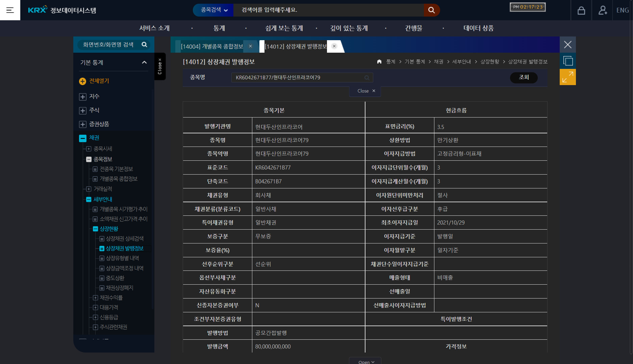Click the Open toggle at the bottom
The image size is (633, 364).
[x=365, y=361]
